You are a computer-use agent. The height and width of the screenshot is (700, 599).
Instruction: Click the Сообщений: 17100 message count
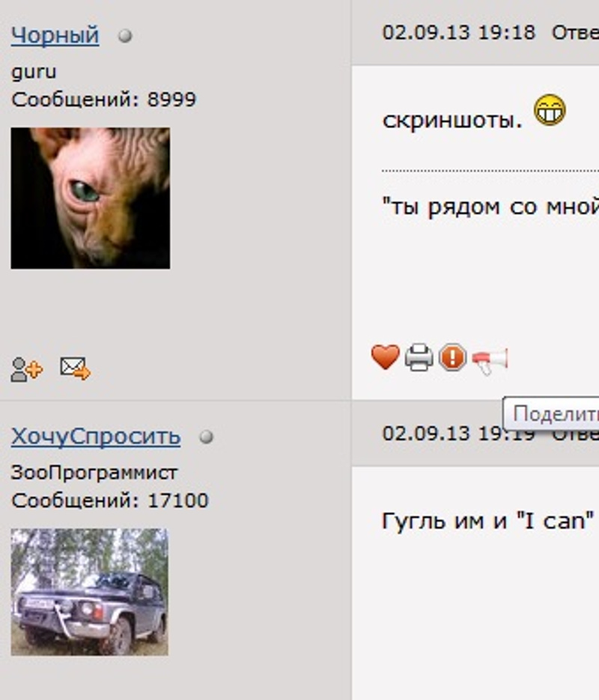pyautogui.click(x=110, y=500)
